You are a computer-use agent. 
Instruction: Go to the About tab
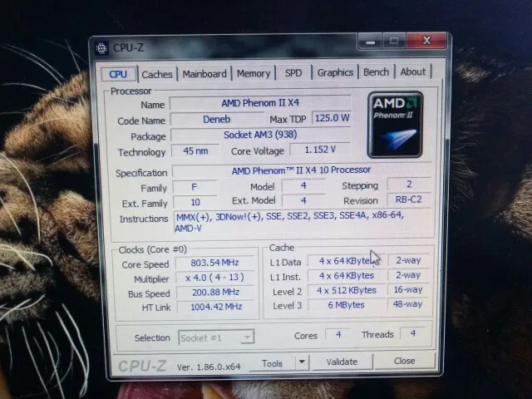pos(413,71)
